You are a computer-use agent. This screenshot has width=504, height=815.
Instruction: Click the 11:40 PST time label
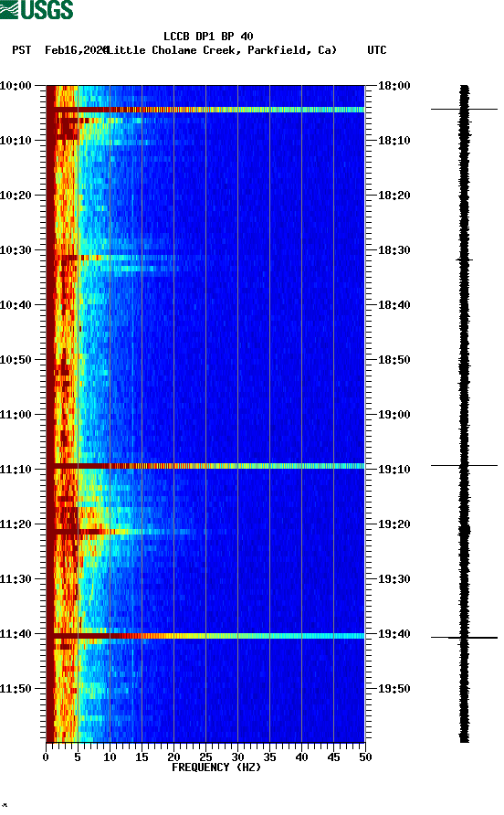16,634
